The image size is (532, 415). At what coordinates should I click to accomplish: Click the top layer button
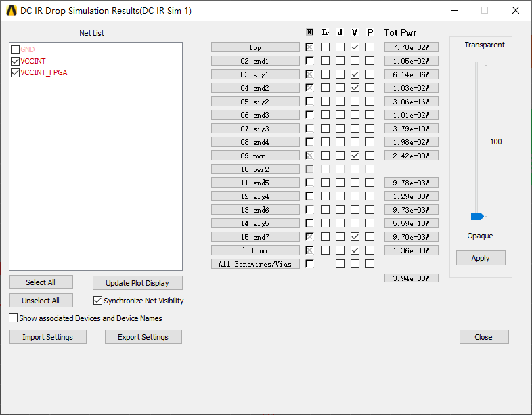255,47
